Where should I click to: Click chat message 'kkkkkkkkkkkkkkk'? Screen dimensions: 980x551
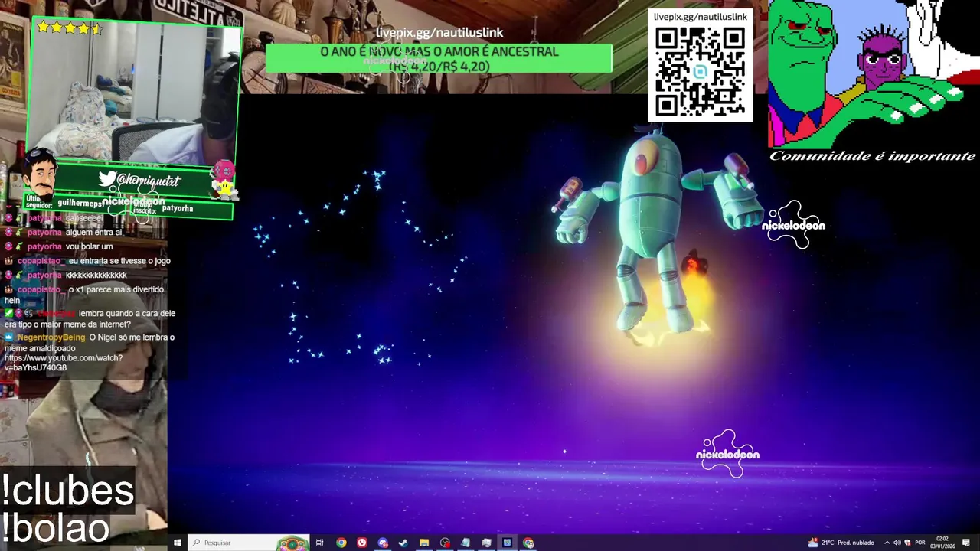click(x=96, y=275)
